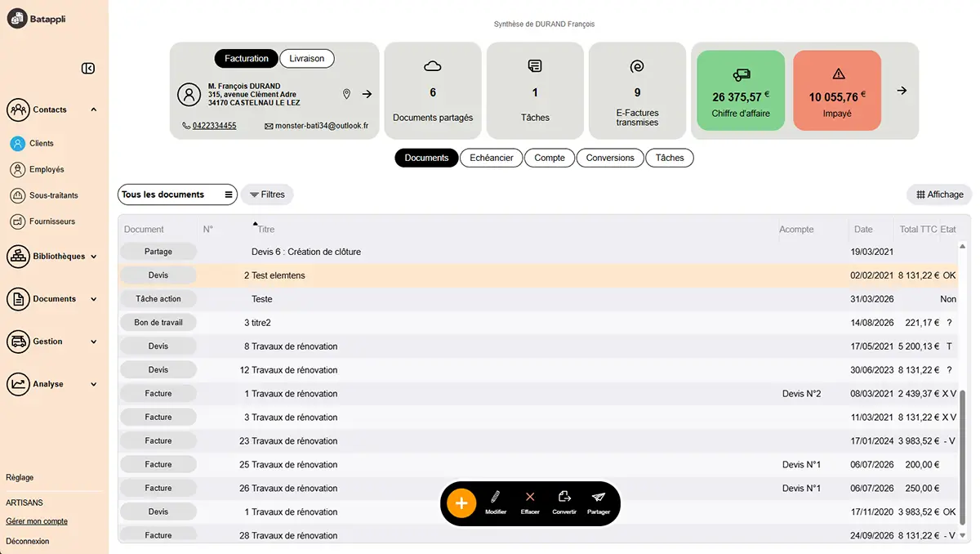The height and width of the screenshot is (554, 980).
Task: Click the Chiffre d'affaire truck icon
Action: [741, 74]
